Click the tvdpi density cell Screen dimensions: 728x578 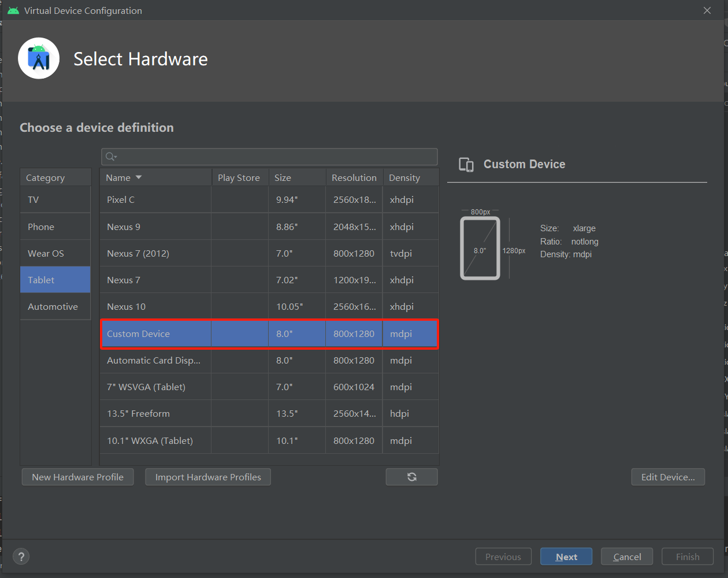click(411, 253)
